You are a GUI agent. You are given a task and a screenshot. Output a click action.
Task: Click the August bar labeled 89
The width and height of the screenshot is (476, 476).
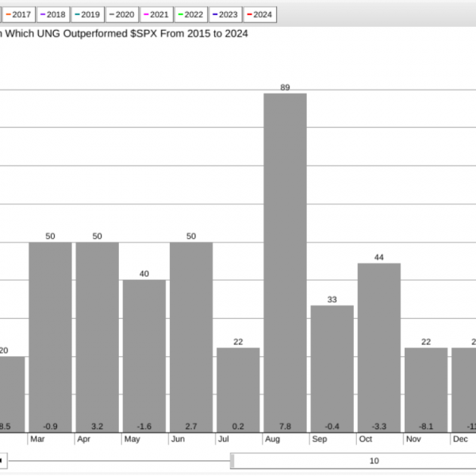tap(285, 263)
